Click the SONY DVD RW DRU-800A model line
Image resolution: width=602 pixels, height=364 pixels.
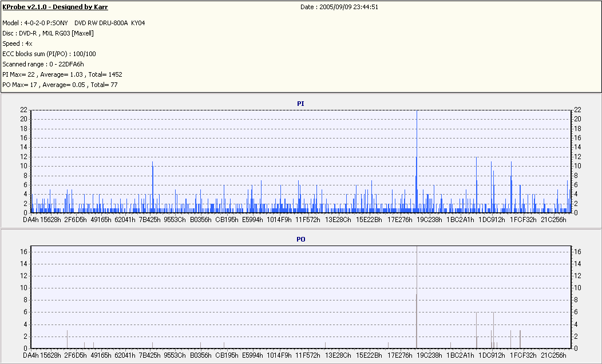74,23
